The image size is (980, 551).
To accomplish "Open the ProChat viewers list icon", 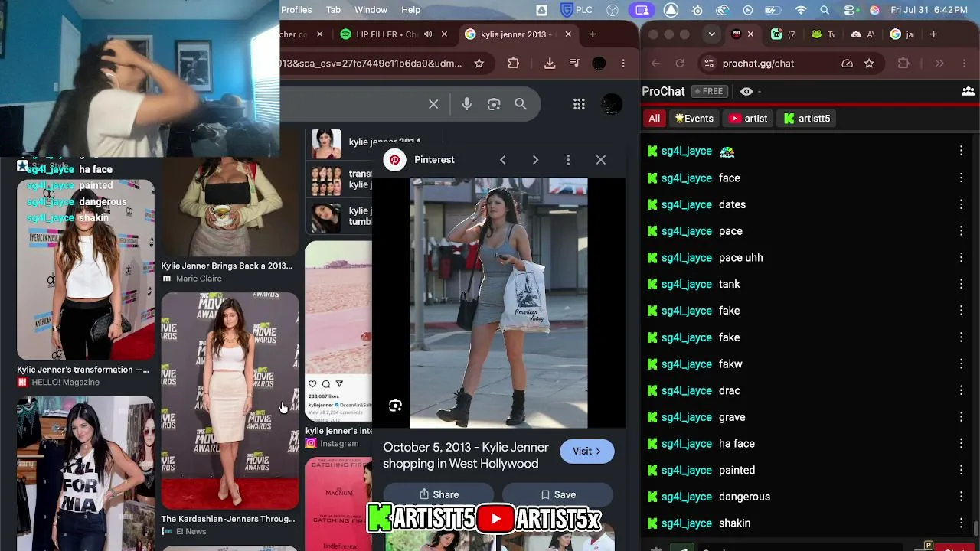I will click(x=968, y=91).
